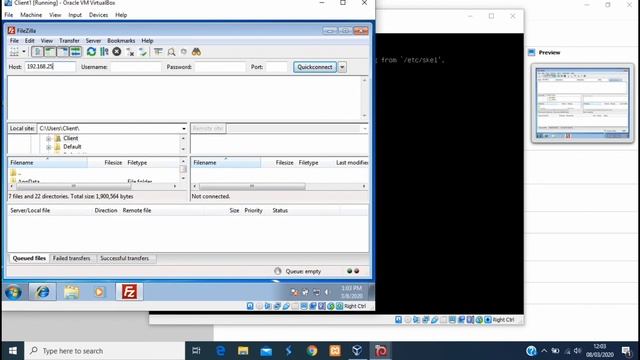Toggle message log display in toolbar
640x360 pixels.
pyautogui.click(x=38, y=52)
